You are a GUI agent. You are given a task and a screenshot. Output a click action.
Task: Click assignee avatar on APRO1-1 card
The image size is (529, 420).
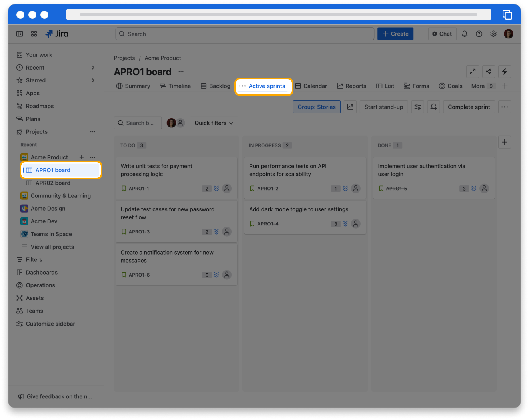pos(227,189)
